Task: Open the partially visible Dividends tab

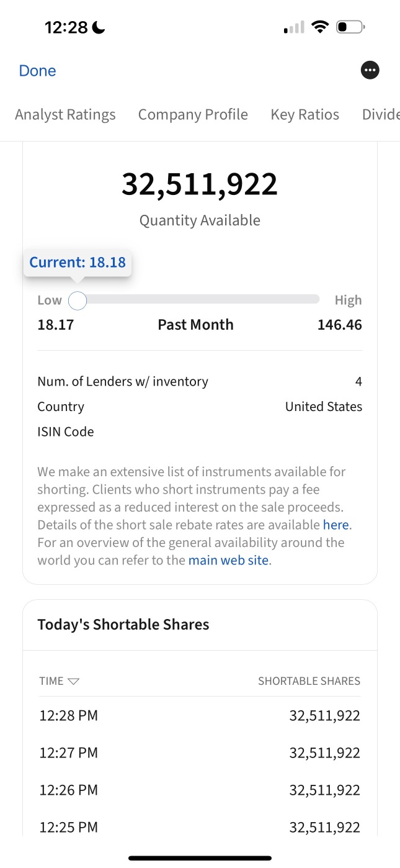Action: [381, 115]
